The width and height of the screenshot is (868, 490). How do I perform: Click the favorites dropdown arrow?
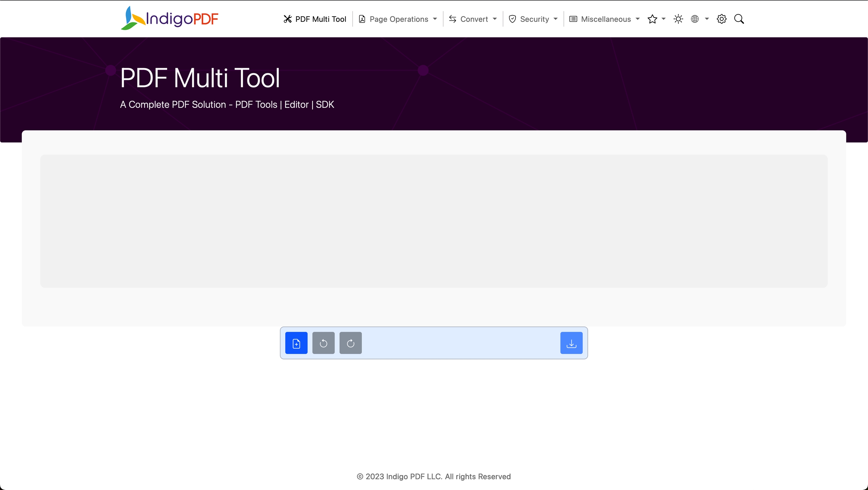(x=663, y=19)
